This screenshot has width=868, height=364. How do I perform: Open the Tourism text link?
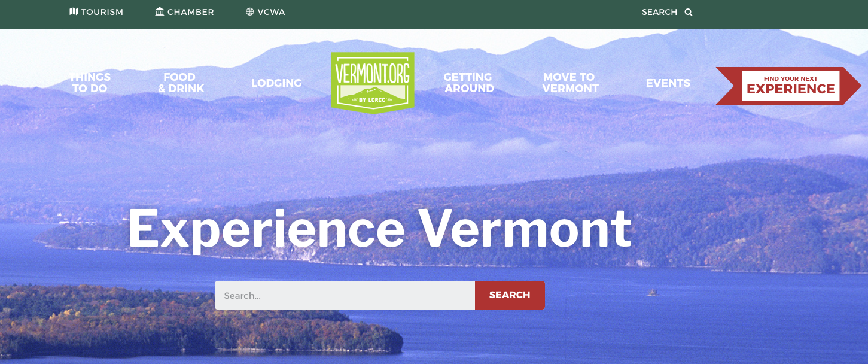[102, 12]
